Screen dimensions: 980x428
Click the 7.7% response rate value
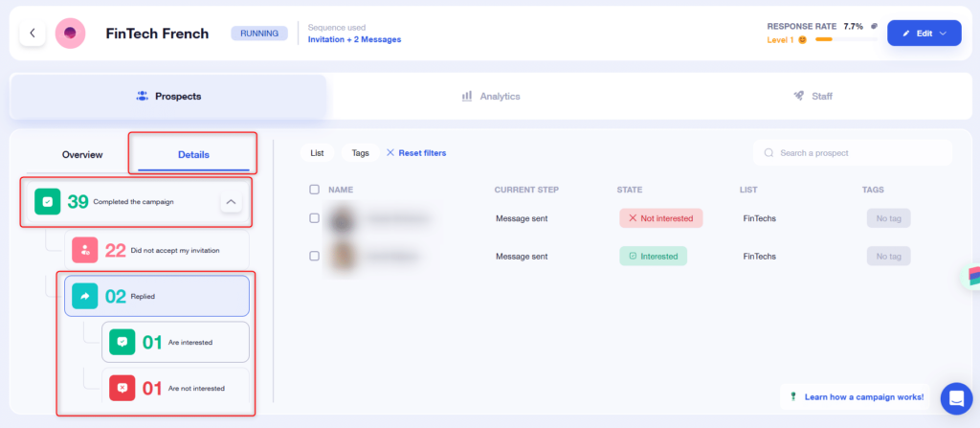853,26
